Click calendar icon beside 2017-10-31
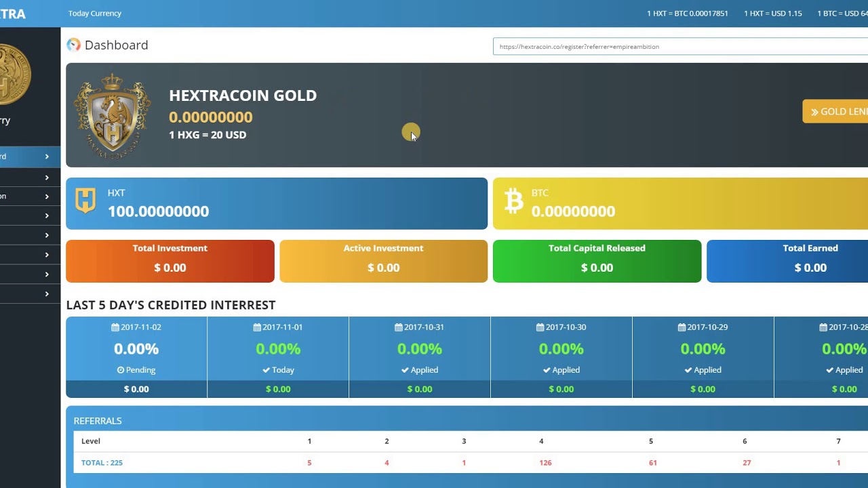 tap(399, 327)
